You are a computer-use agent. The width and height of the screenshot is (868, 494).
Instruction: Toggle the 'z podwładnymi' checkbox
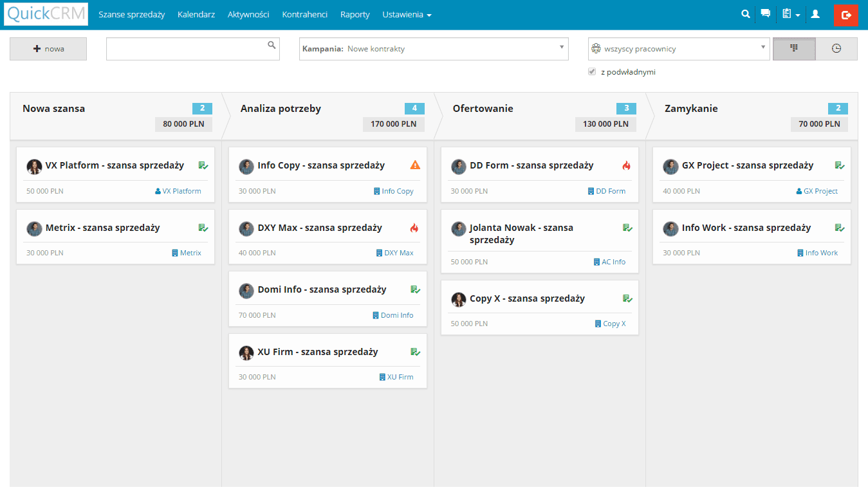point(592,72)
